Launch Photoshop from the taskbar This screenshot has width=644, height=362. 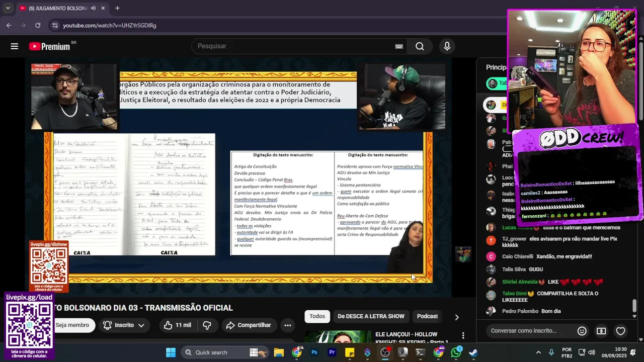tap(314, 352)
